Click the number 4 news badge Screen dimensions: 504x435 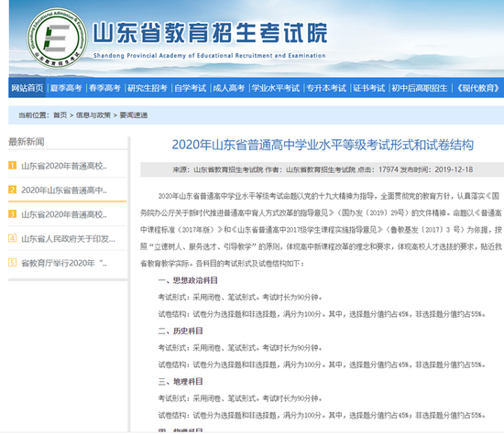point(12,238)
